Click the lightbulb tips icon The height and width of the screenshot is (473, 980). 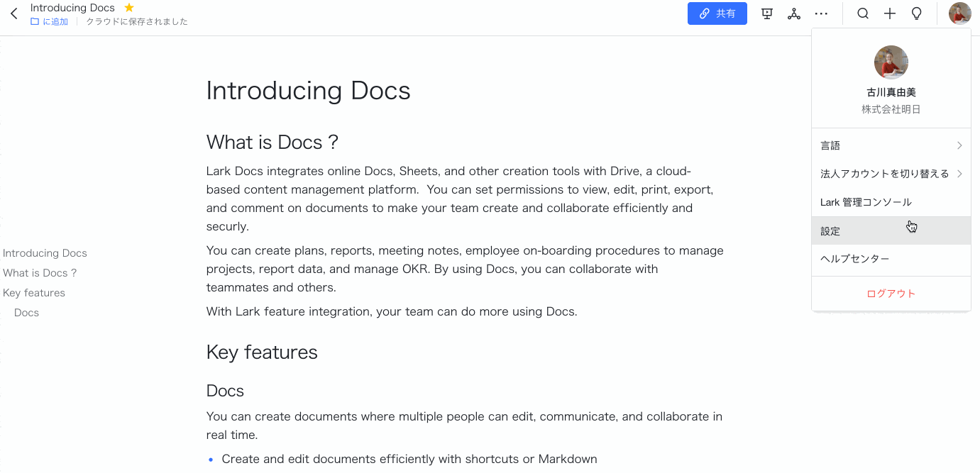(917, 13)
